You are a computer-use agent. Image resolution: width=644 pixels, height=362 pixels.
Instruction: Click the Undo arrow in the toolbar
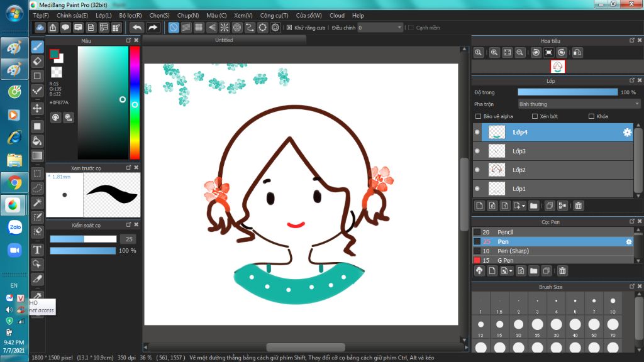(136, 28)
